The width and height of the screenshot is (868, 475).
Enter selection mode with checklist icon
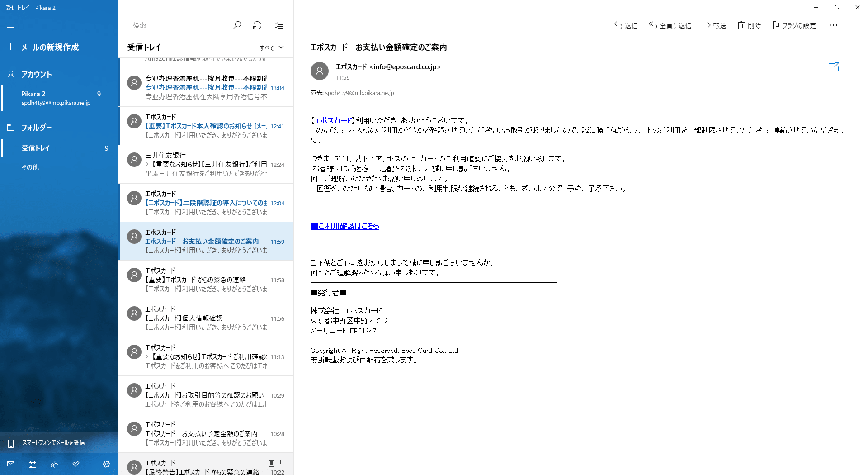[279, 25]
